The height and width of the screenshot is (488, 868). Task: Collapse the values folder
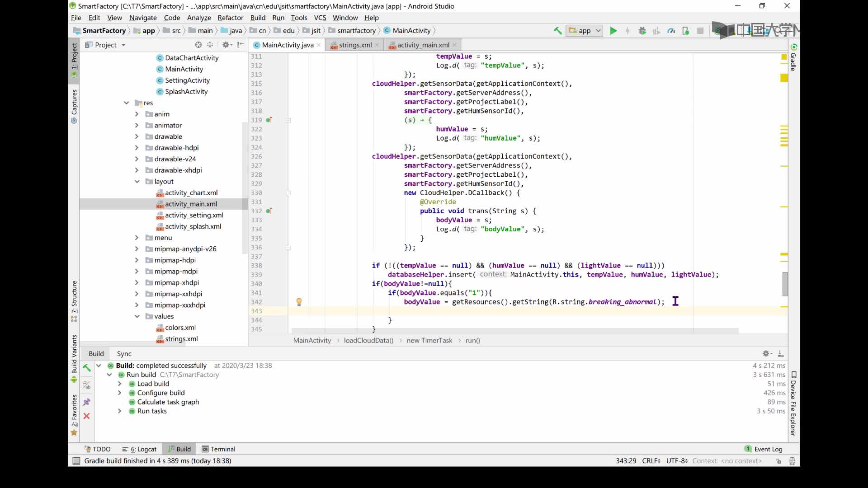pos(137,316)
